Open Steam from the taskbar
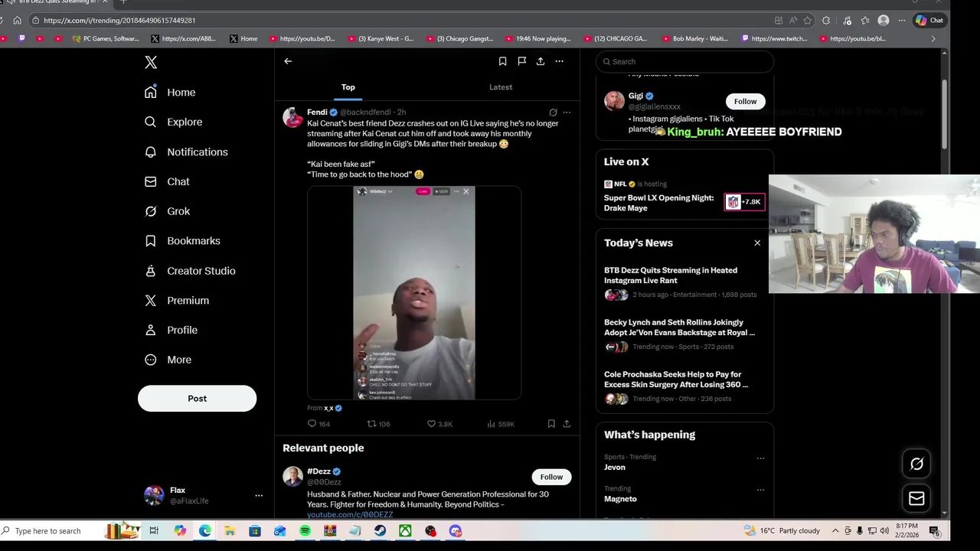The height and width of the screenshot is (551, 980). click(x=380, y=531)
